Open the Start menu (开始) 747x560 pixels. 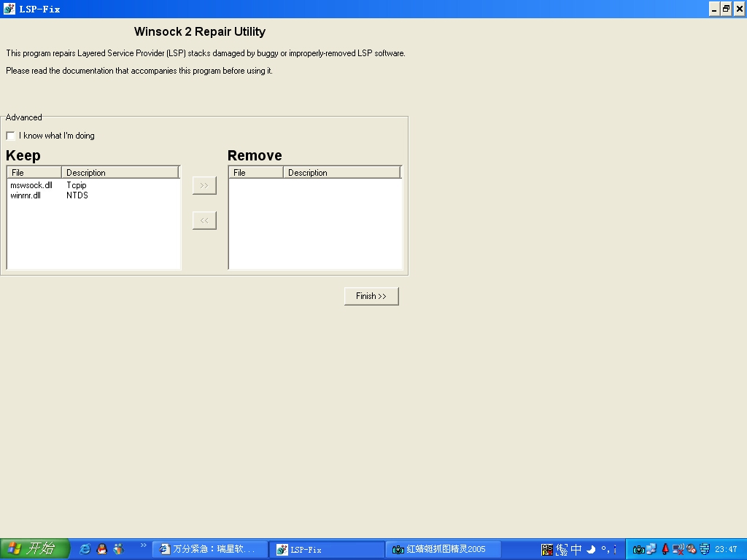coord(35,549)
